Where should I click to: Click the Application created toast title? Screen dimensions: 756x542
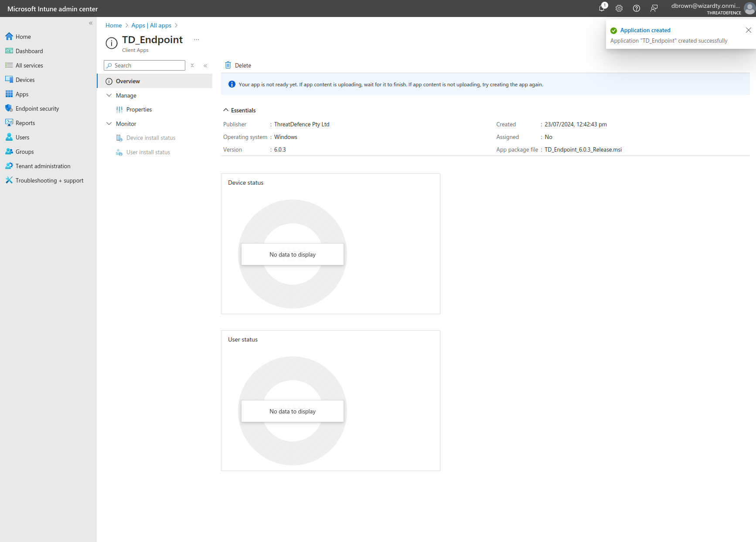pos(645,30)
